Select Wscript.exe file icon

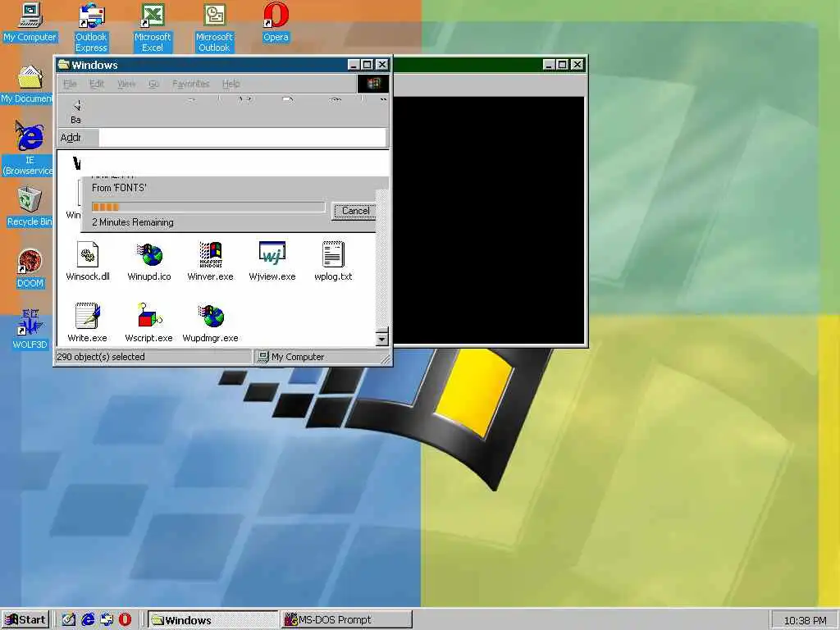(149, 322)
